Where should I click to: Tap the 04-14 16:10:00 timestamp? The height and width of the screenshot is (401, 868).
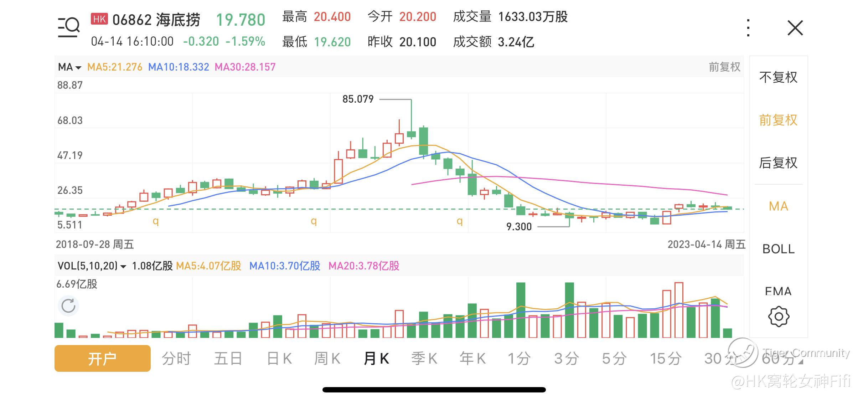(x=132, y=41)
